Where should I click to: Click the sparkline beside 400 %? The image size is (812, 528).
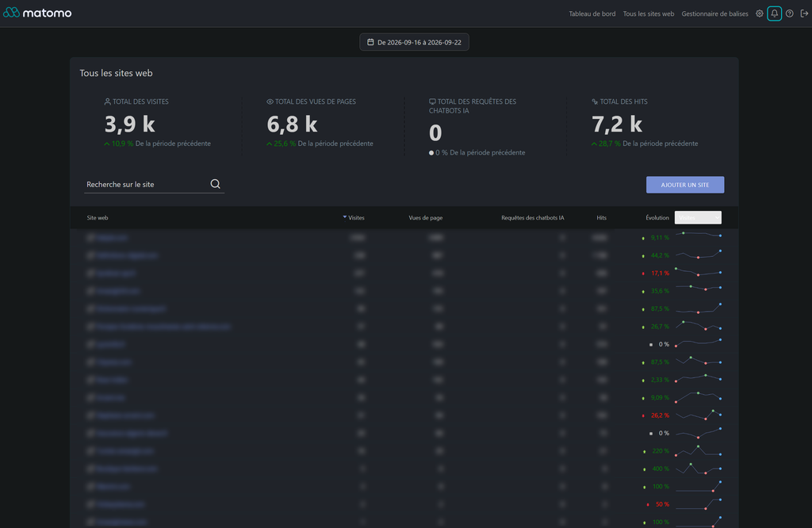pyautogui.click(x=698, y=468)
